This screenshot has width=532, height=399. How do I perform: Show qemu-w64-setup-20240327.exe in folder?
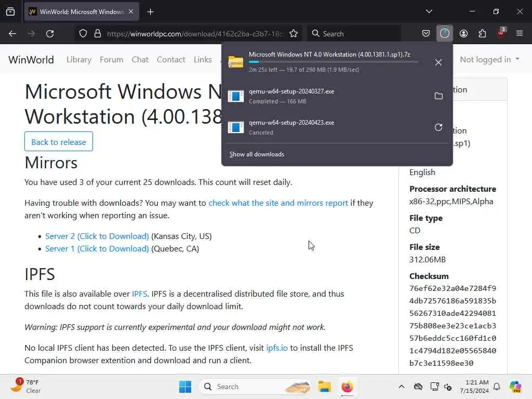click(x=438, y=96)
